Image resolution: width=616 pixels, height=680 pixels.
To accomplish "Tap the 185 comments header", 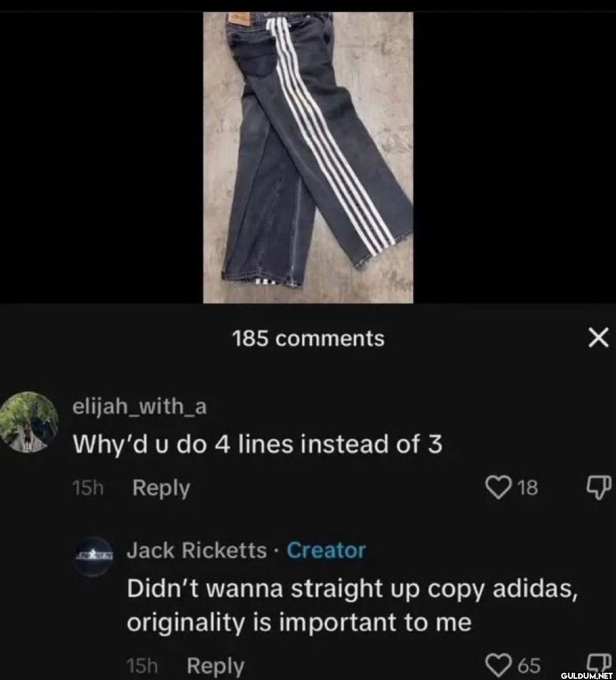I will pos(308,338).
